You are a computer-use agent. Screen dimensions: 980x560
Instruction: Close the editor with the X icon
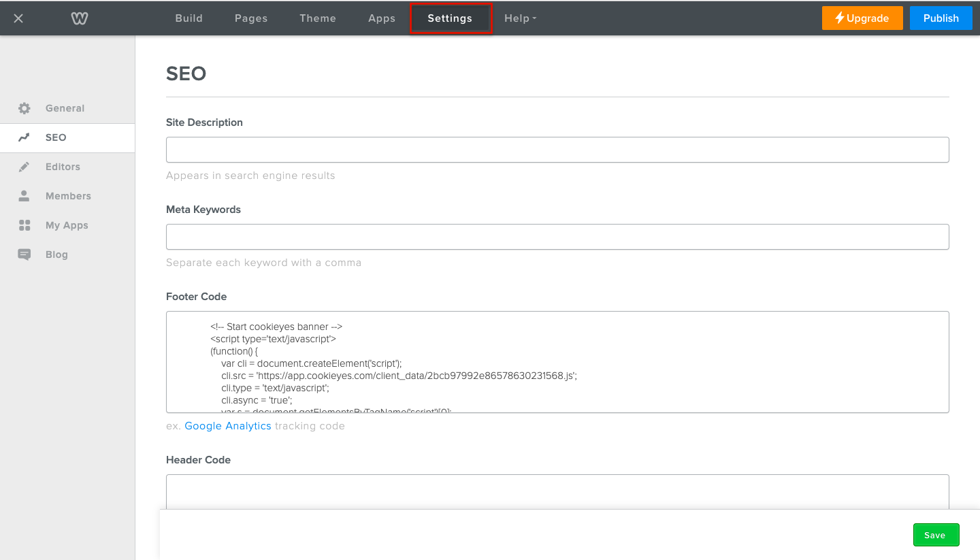(x=18, y=18)
